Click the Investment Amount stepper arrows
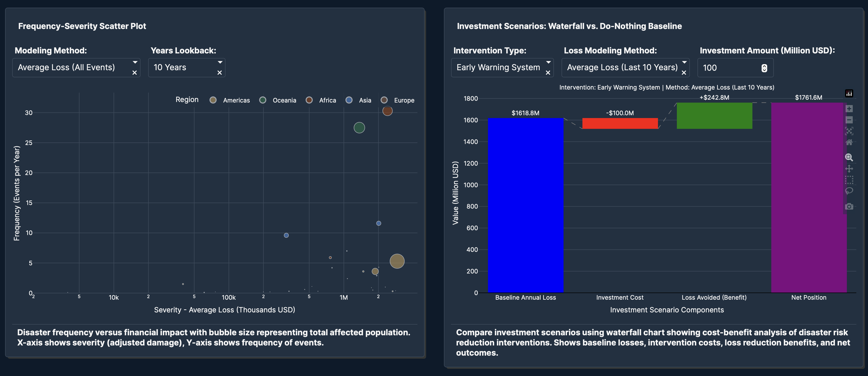The height and width of the screenshot is (376, 868). 764,68
